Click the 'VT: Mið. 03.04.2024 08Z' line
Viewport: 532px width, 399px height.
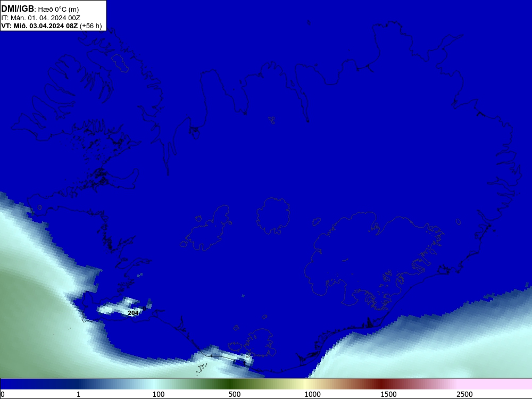coord(40,26)
